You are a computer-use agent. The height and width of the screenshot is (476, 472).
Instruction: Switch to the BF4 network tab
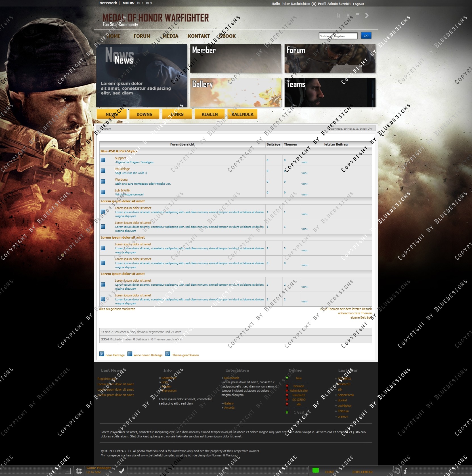pyautogui.click(x=149, y=3)
